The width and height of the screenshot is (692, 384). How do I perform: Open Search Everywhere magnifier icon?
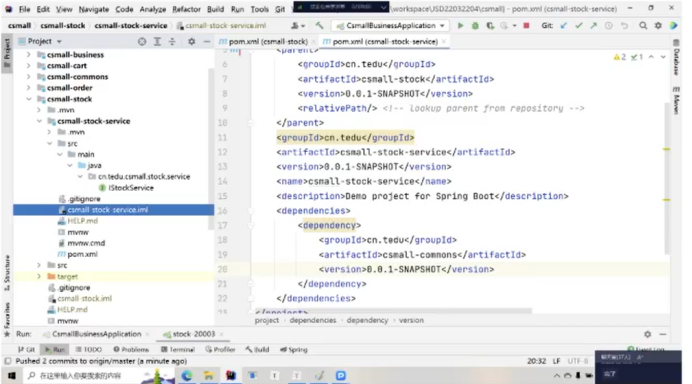(643, 26)
